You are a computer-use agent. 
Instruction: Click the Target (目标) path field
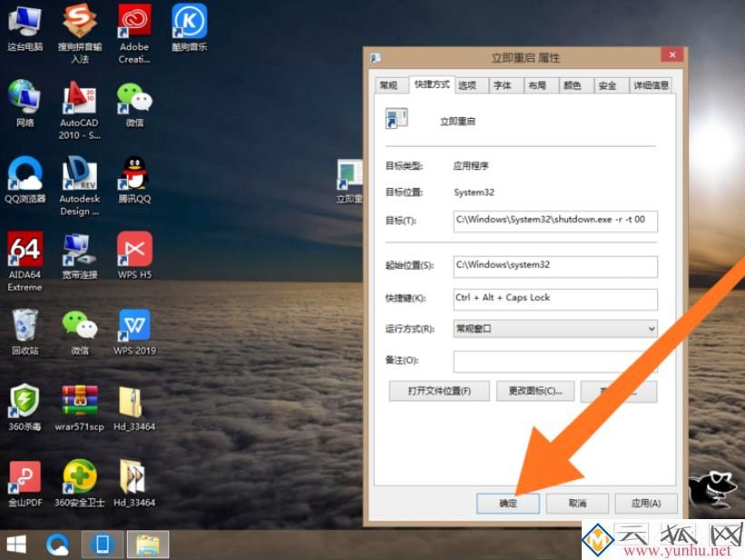555,221
